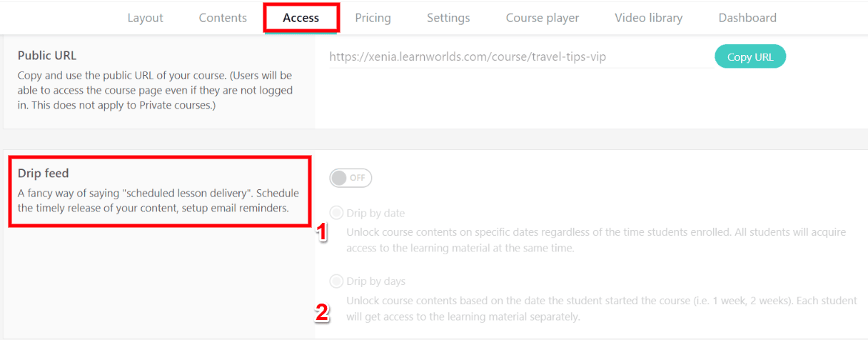868x340 pixels.
Task: Toggle the Drip feed OFF switch
Action: tap(350, 178)
